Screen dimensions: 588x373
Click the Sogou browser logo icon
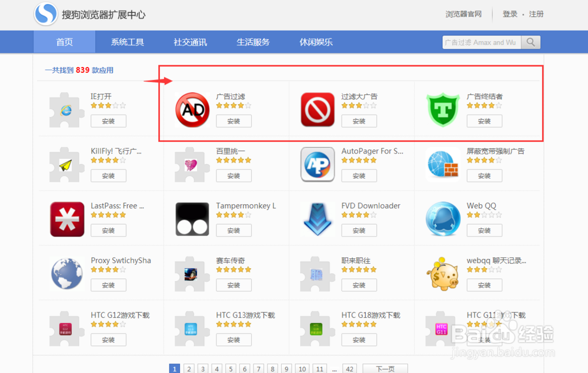46,14
